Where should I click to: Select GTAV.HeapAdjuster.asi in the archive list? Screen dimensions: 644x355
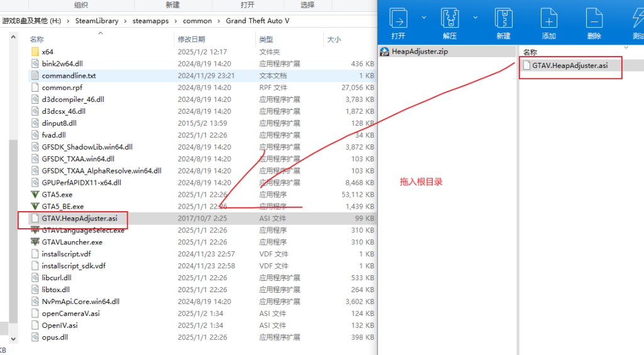pos(570,65)
